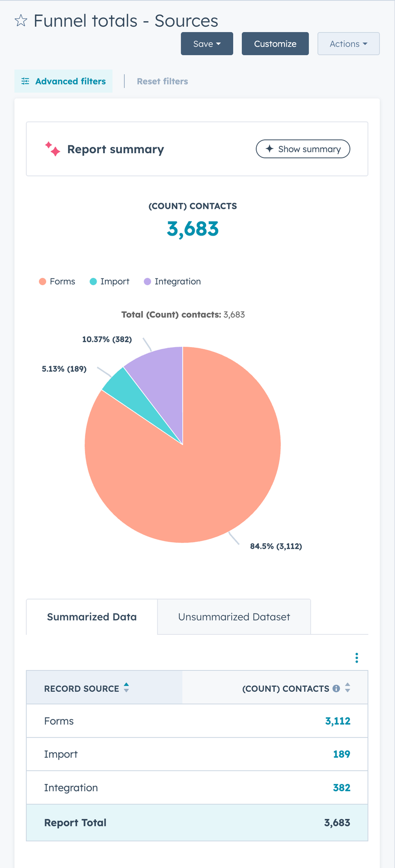The image size is (395, 868).
Task: Click the Count Contacts info icon
Action: (x=336, y=689)
